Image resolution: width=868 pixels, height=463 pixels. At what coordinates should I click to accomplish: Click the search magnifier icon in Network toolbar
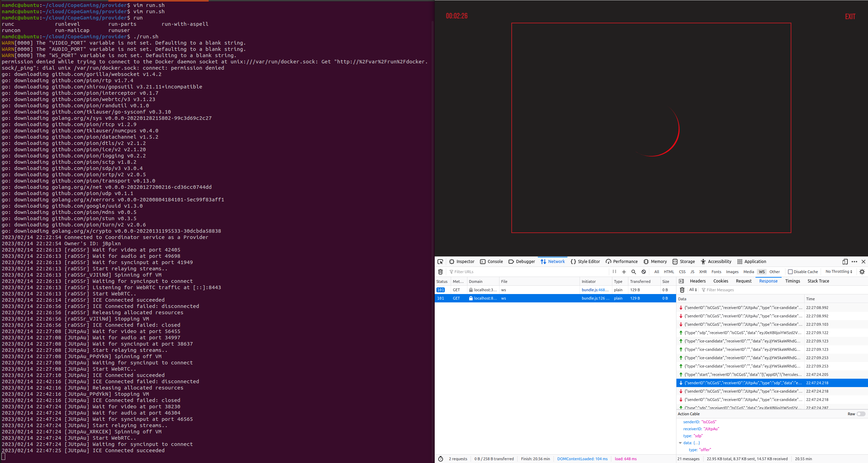[634, 272]
